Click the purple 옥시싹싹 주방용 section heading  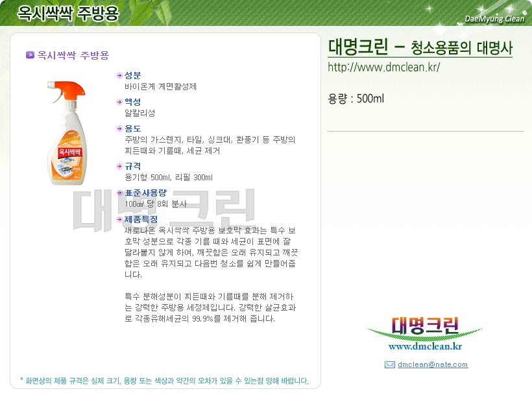click(73, 55)
